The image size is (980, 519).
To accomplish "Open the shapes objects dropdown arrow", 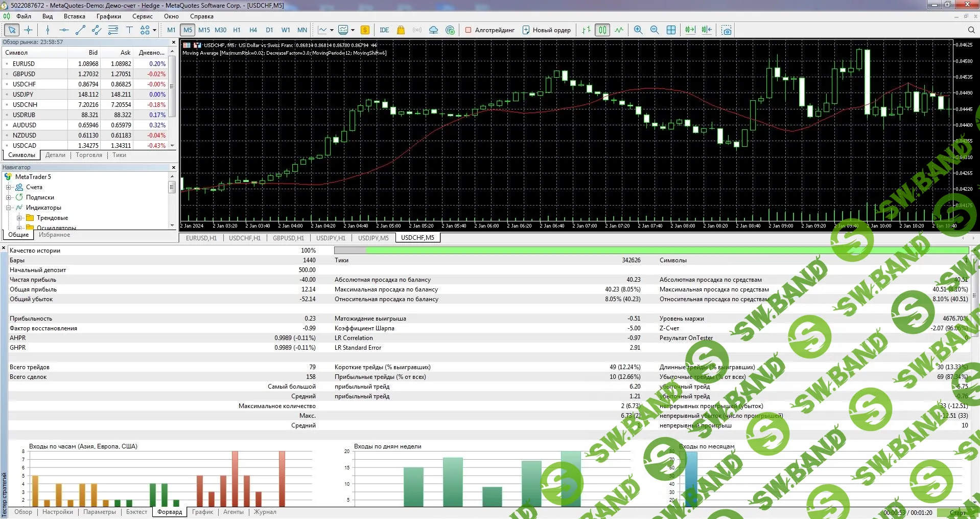I will (154, 30).
